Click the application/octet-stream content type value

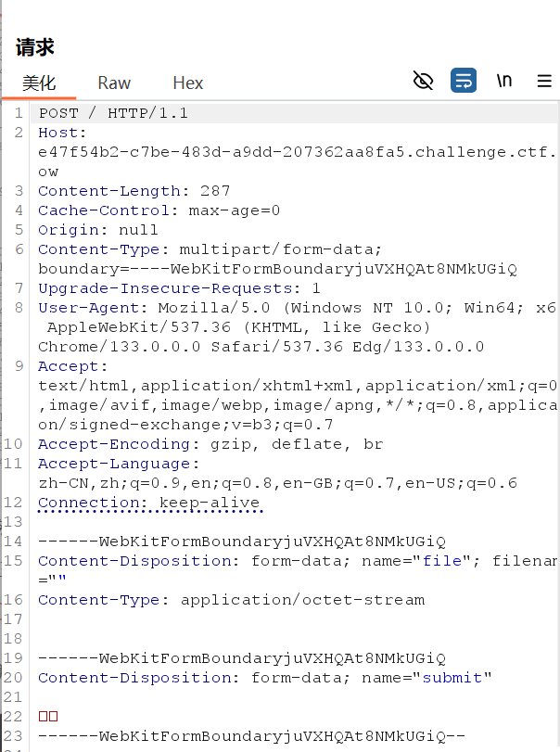pyautogui.click(x=302, y=600)
